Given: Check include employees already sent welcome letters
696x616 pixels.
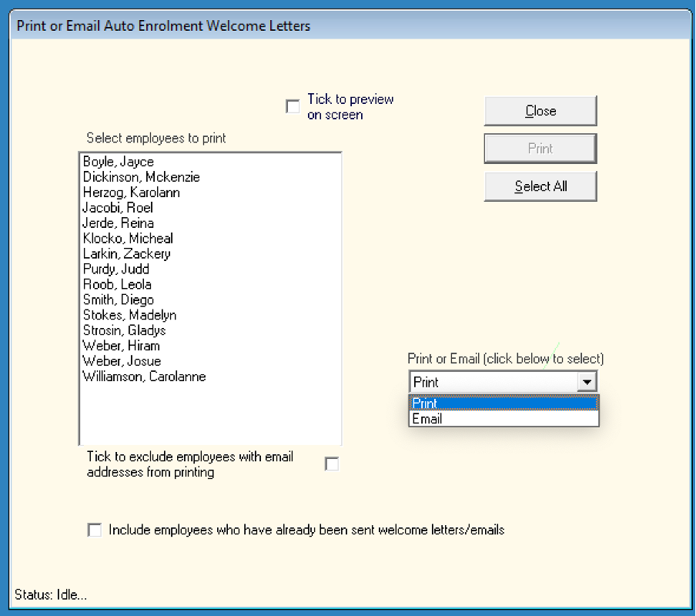Looking at the screenshot, I should (95, 531).
